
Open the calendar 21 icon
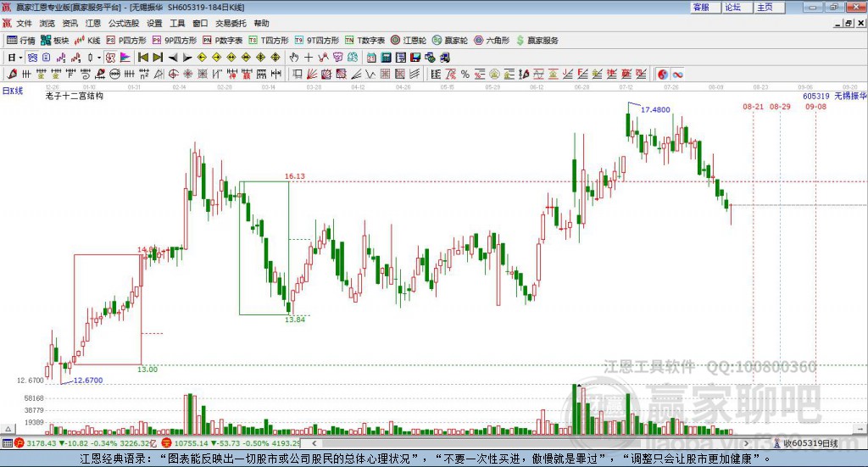point(371,58)
